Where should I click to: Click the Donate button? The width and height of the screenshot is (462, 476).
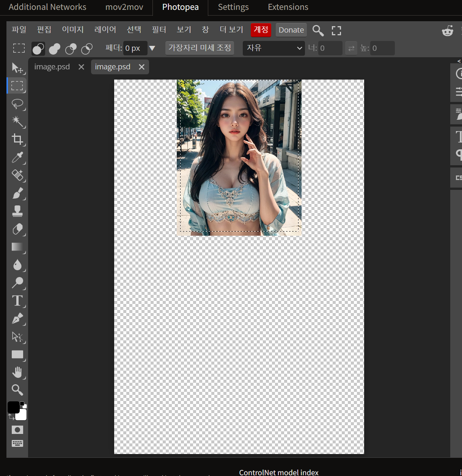pyautogui.click(x=291, y=30)
